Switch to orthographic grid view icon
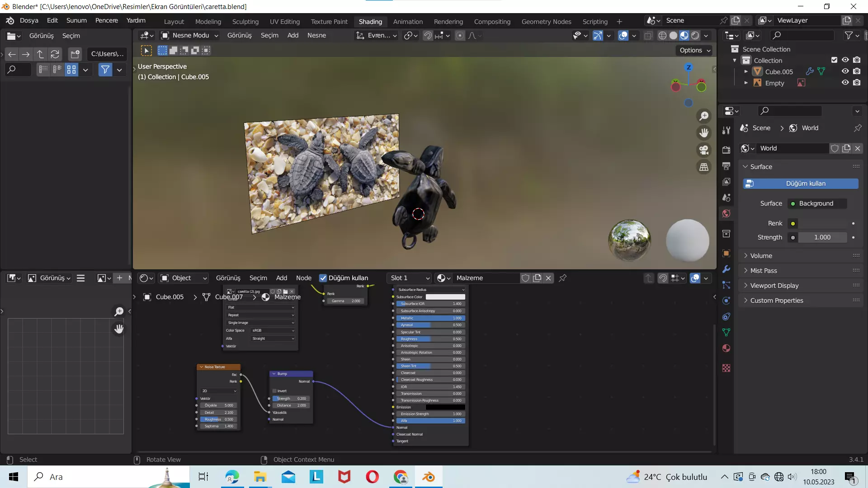This screenshot has height=488, width=868. (704, 167)
